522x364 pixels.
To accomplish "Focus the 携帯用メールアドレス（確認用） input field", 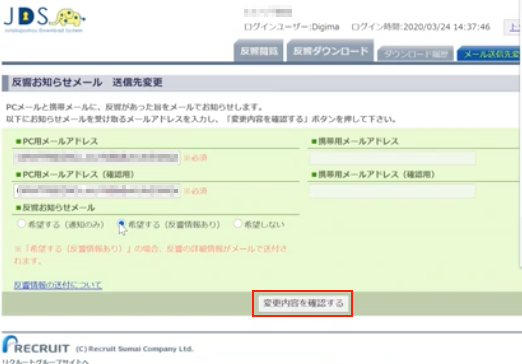I will coord(392,191).
